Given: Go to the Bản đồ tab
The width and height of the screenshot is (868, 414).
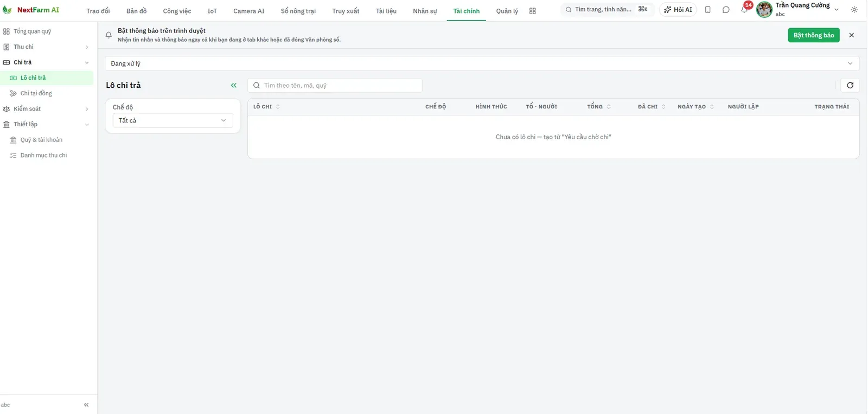Looking at the screenshot, I should pyautogui.click(x=137, y=11).
